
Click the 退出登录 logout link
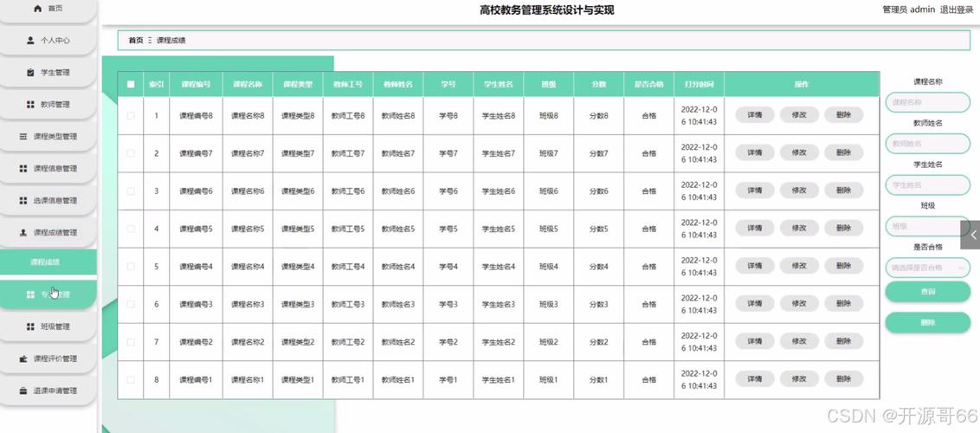click(x=957, y=10)
